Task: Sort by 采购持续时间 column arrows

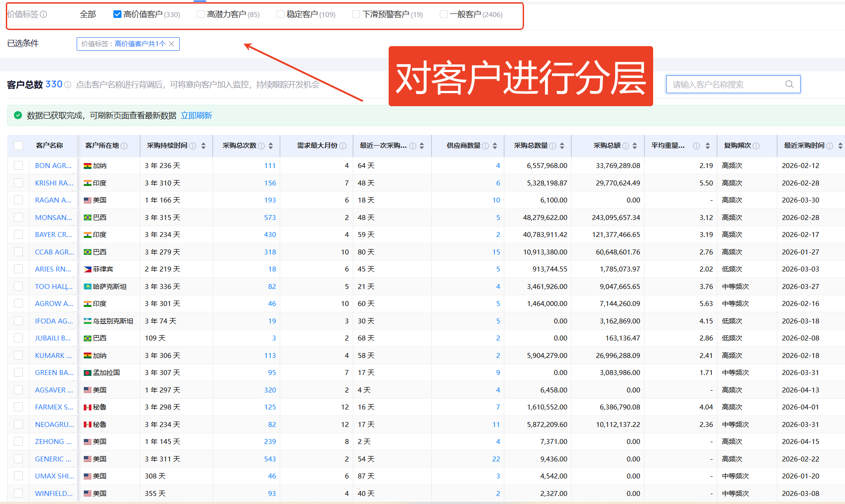Action: [x=204, y=146]
